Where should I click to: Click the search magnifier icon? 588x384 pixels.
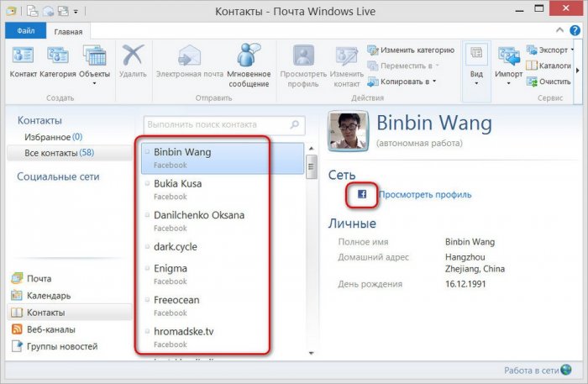coord(295,124)
